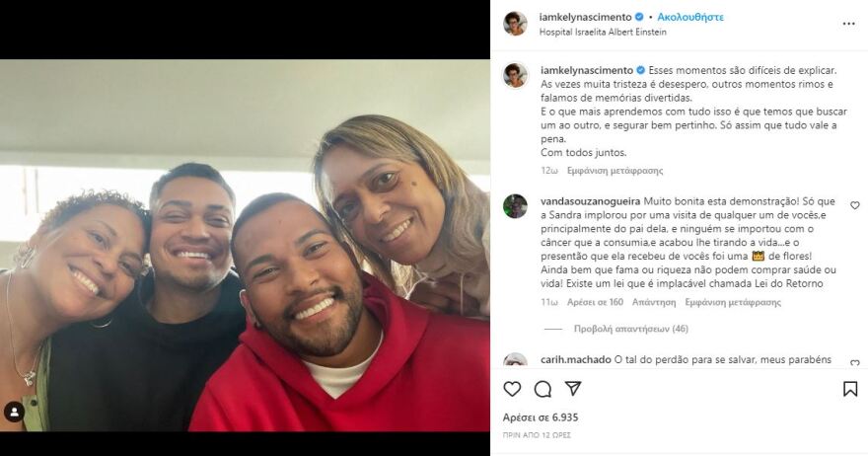Click carih.machado username

576,360
